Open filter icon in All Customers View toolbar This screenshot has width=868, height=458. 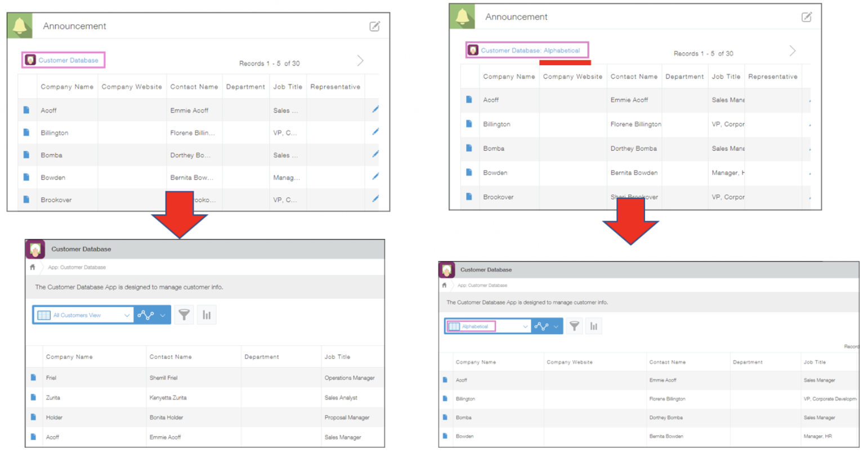tap(184, 315)
